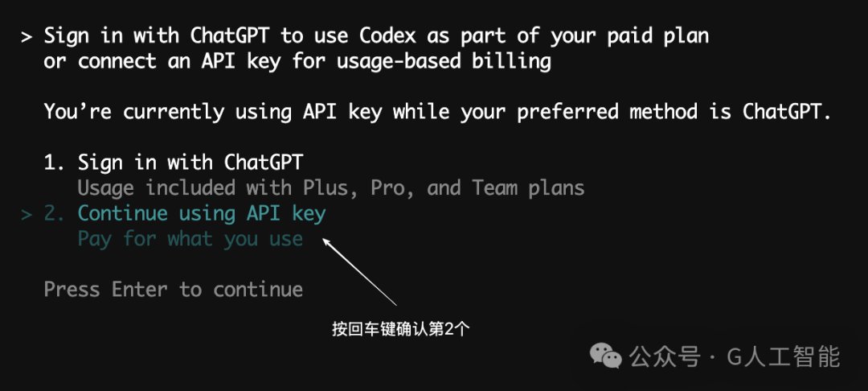The width and height of the screenshot is (868, 391).
Task: Click "preferred method is ChatGPT" text
Action: tap(675, 112)
